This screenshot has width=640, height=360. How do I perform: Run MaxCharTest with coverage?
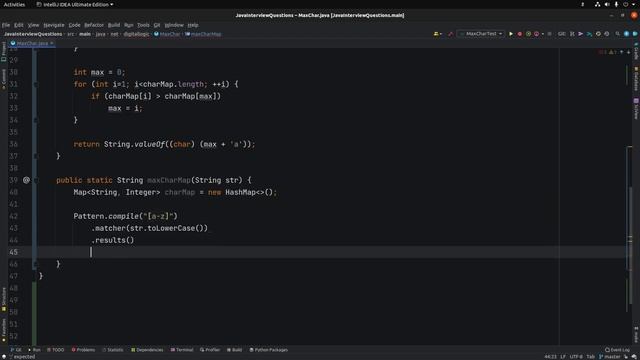coord(528,34)
